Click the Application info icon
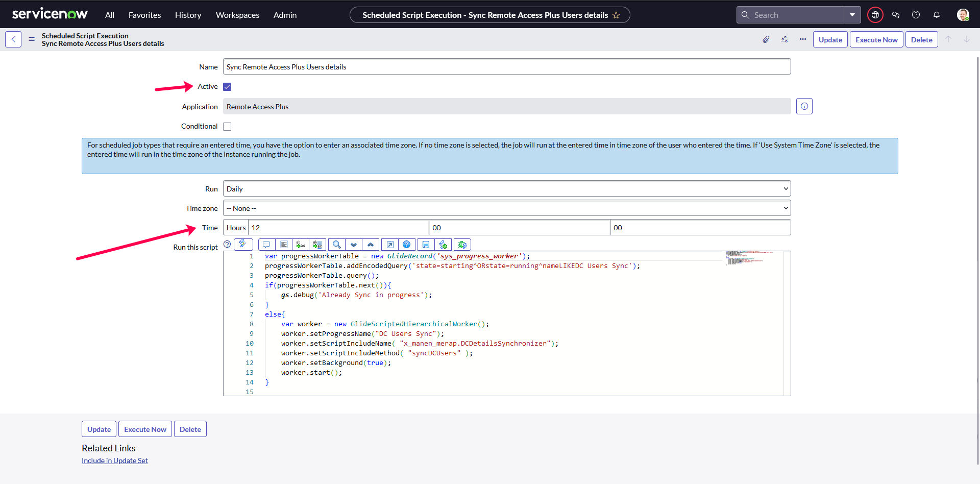This screenshot has height=484, width=980. (x=804, y=106)
